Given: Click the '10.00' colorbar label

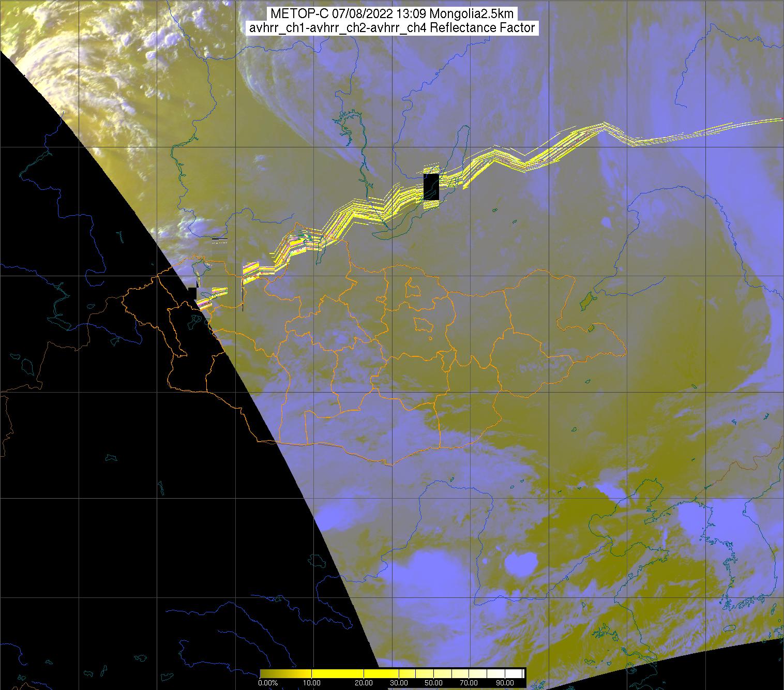Looking at the screenshot, I should [312, 683].
